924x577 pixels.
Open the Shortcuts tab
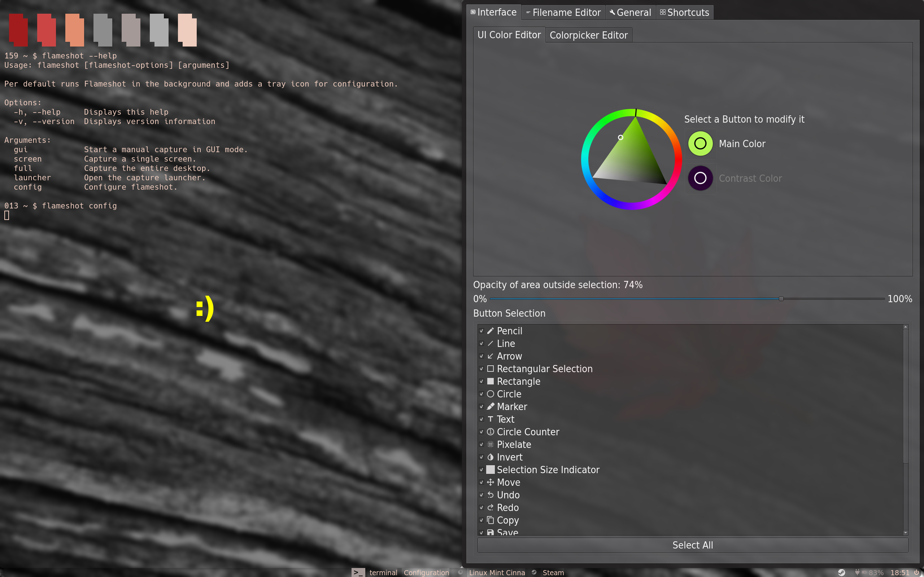685,13
